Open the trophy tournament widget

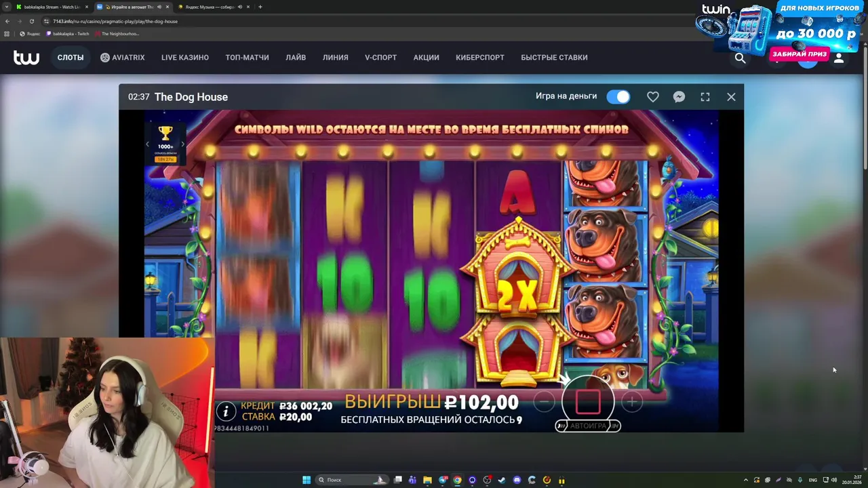(x=165, y=143)
